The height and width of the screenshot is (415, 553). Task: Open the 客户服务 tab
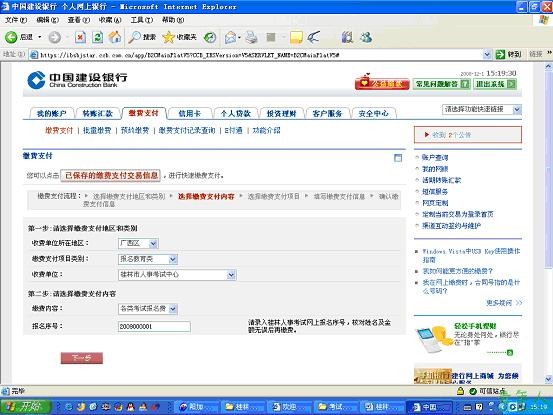(327, 114)
